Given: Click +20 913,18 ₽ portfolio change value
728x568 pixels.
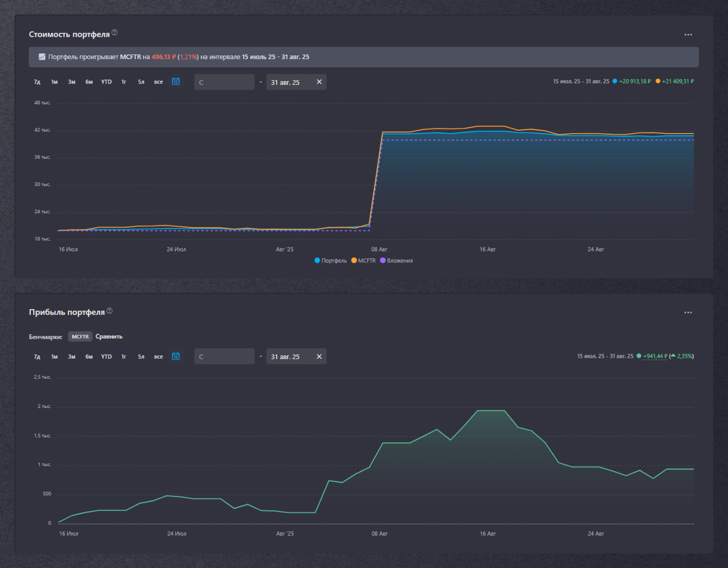Looking at the screenshot, I should click(x=635, y=81).
